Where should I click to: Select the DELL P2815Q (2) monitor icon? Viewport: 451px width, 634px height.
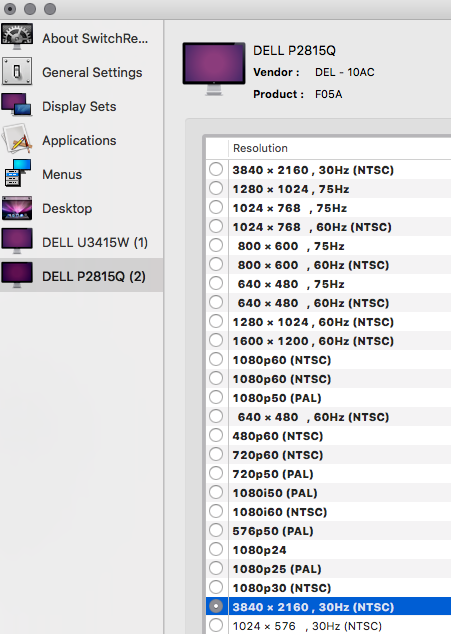click(17, 275)
